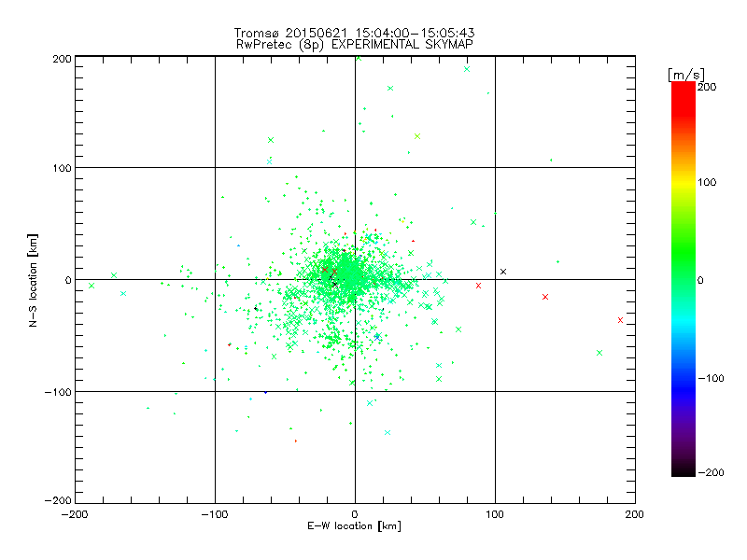Click the 'N-S location [km]' axis label

pyautogui.click(x=33, y=280)
